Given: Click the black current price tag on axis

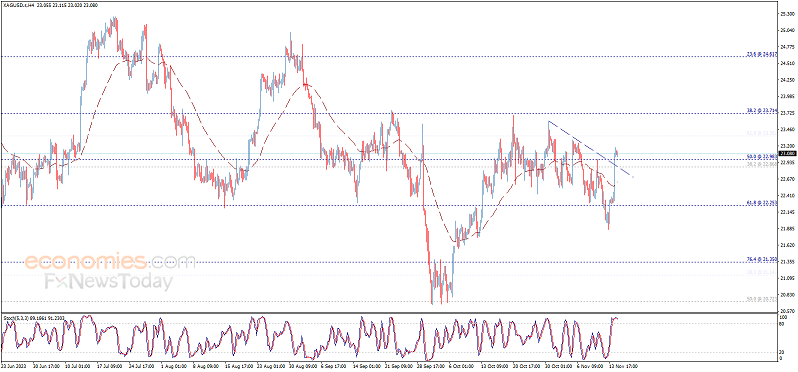Looking at the screenshot, I should pyautogui.click(x=787, y=153).
